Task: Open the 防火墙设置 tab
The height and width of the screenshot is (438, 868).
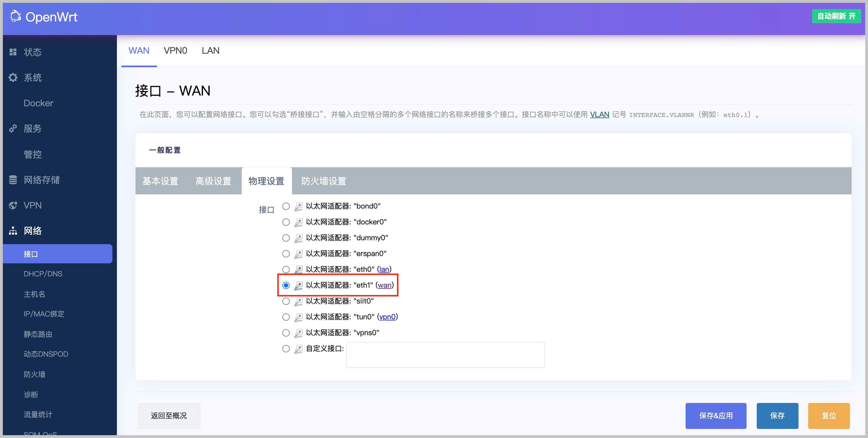Action: pos(324,181)
